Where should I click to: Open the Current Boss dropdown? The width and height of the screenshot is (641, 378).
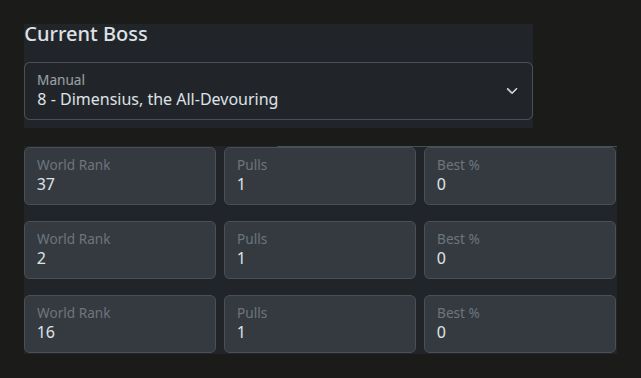(278, 91)
